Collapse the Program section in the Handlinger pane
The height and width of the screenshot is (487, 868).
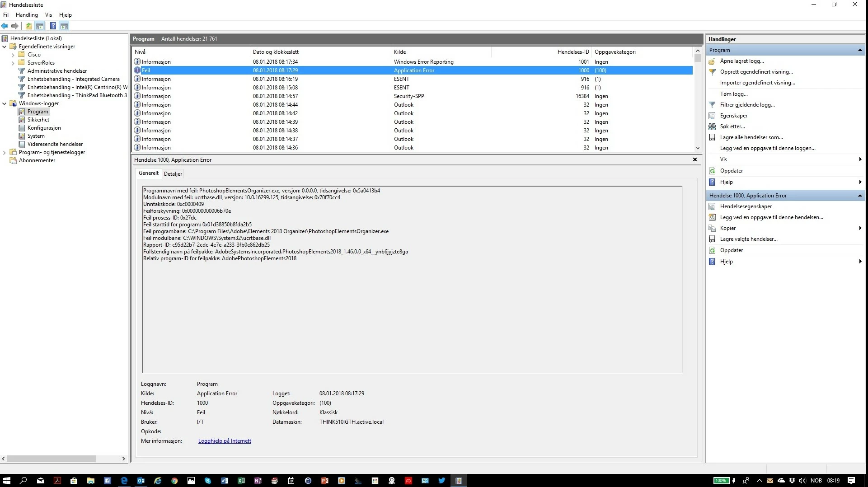pos(860,50)
